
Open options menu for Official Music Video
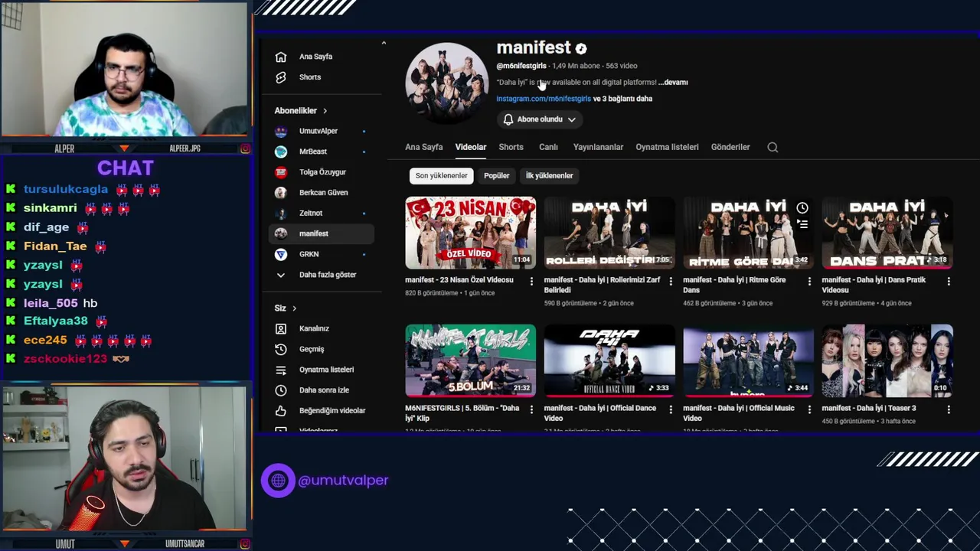809,410
